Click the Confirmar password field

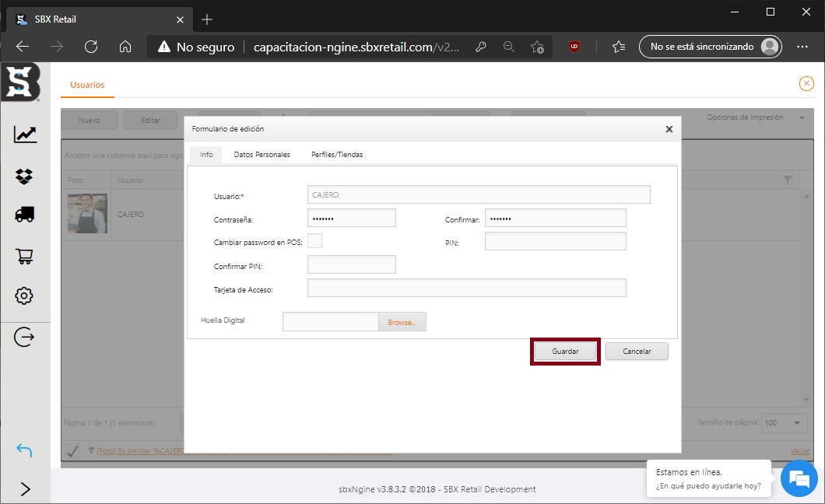coord(555,218)
